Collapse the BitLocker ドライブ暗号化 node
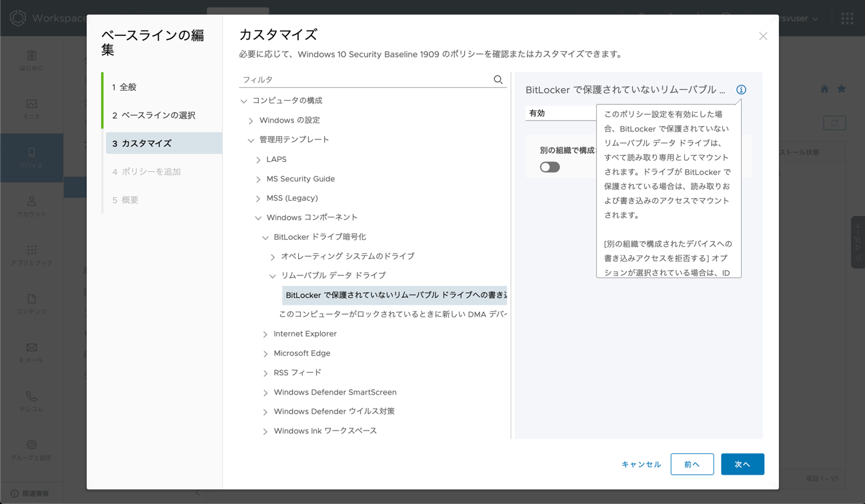Screen dimensions: 865x504 (265, 237)
